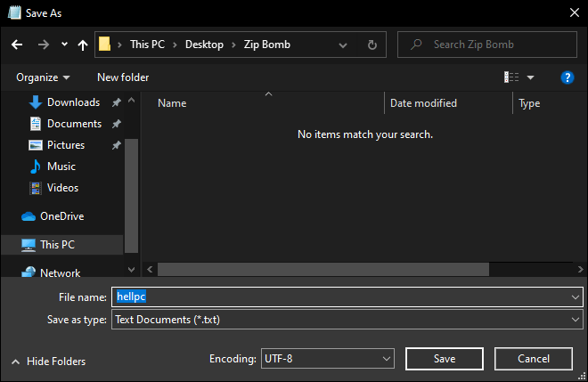588x382 pixels.
Task: Select Network in navigation pane
Action: tap(60, 272)
